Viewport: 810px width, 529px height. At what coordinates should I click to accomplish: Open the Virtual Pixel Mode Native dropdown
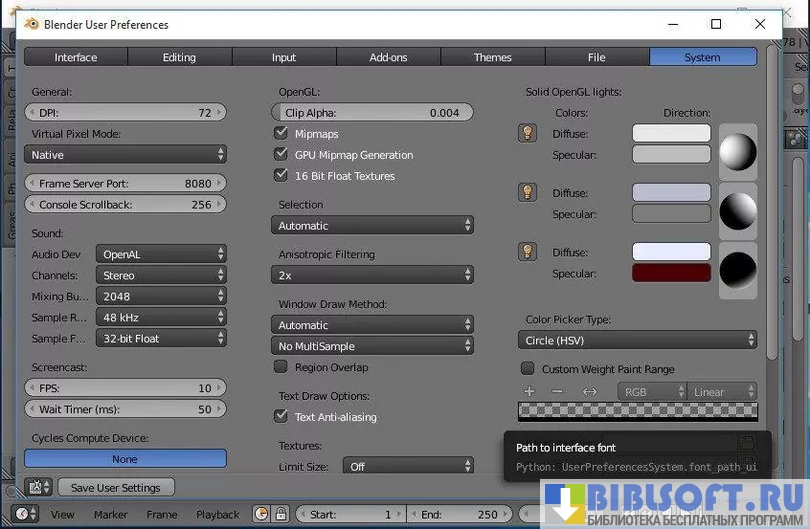click(x=125, y=155)
